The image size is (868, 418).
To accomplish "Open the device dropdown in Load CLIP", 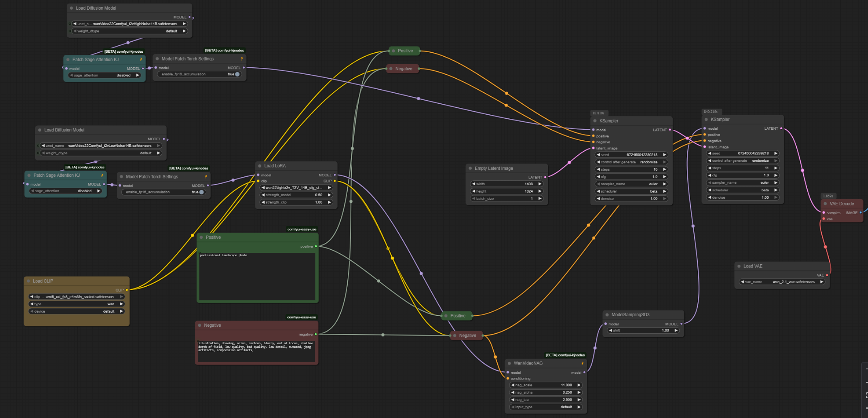I will 77,311.
